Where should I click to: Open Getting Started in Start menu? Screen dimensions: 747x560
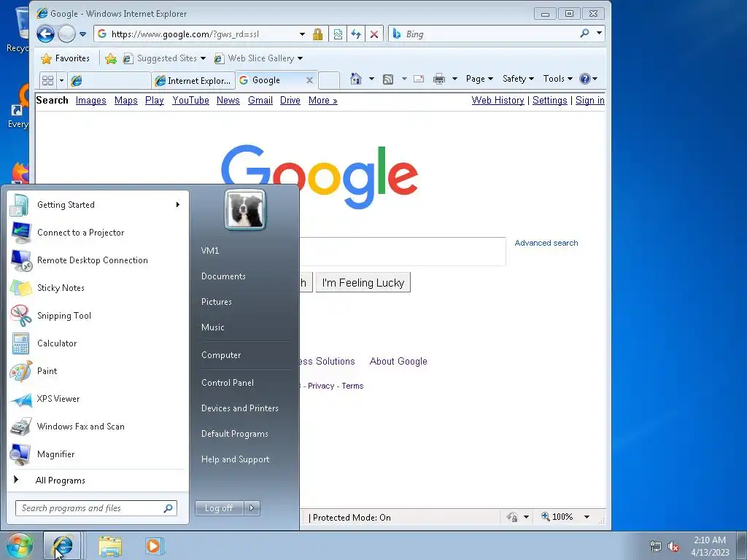pyautogui.click(x=98, y=205)
